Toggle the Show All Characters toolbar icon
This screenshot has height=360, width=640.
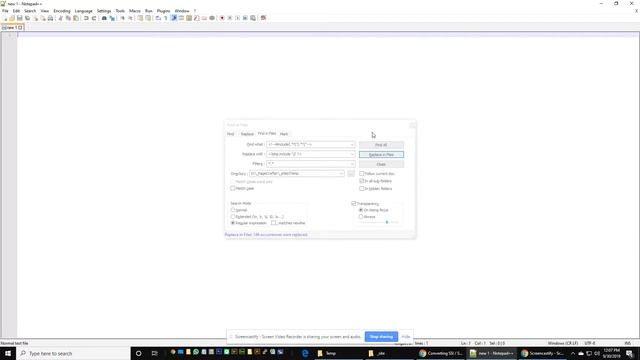click(x=166, y=18)
